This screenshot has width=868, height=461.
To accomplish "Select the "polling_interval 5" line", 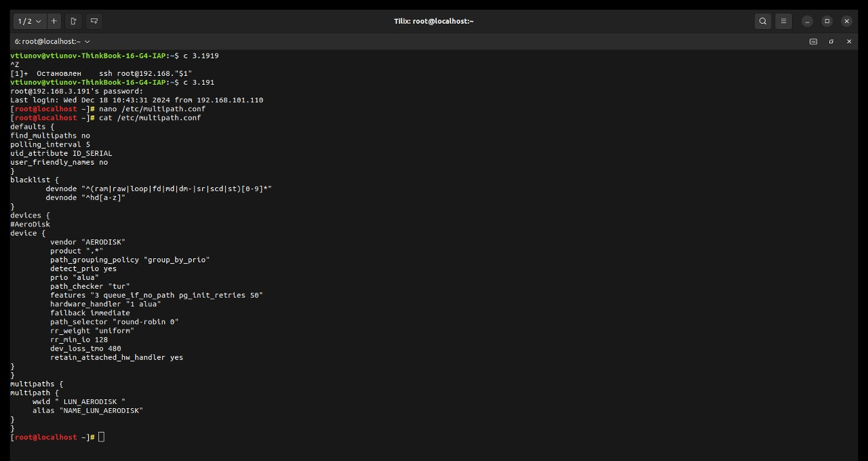I will [50, 144].
